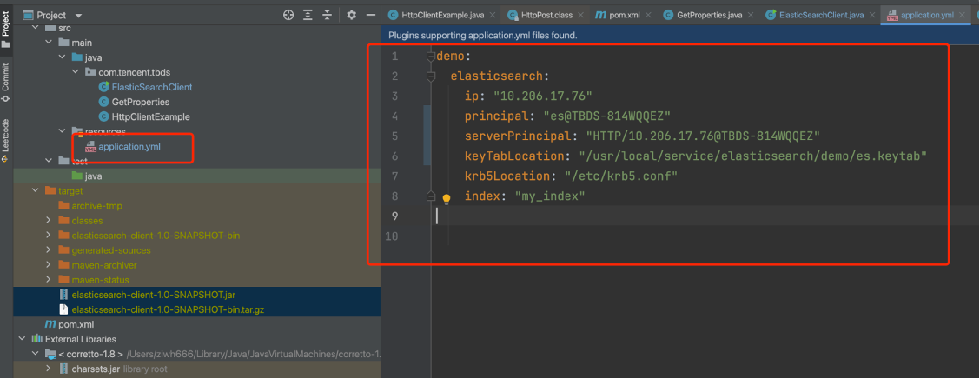Toggle the fold marker beside elasticsearch line
Viewport: 980px width, 379px height.
point(430,76)
